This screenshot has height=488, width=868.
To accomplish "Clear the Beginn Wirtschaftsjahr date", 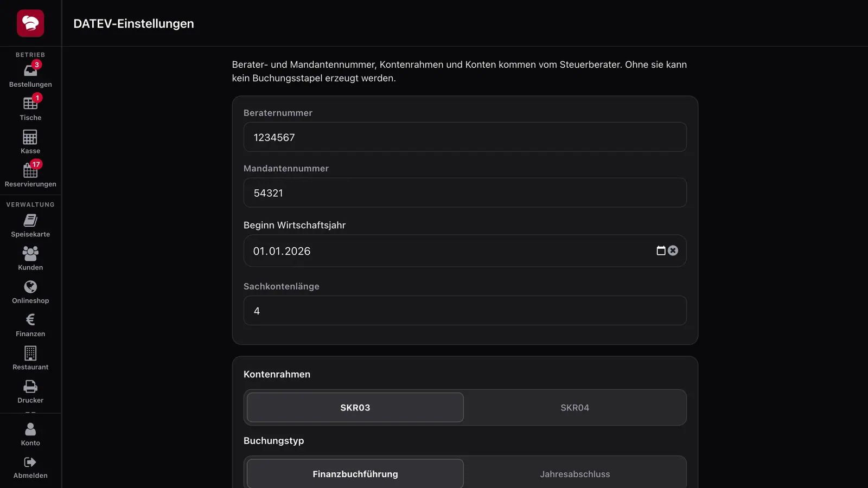I will point(673,251).
